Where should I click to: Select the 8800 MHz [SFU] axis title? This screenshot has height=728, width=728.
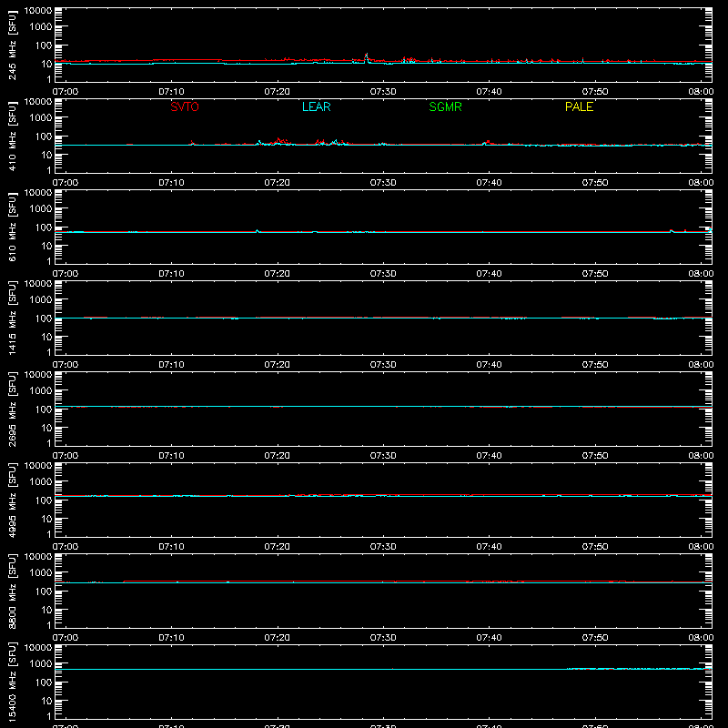[x=12, y=591]
